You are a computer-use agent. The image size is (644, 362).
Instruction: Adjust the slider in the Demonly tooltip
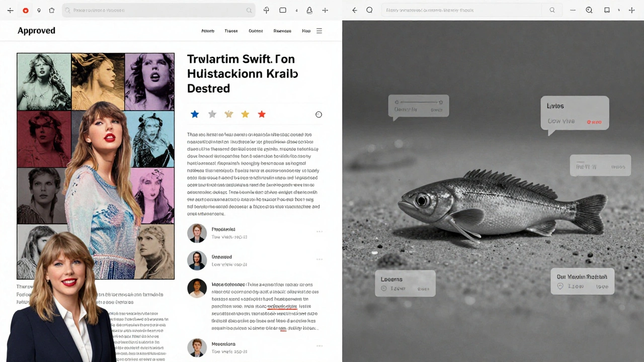point(419,103)
